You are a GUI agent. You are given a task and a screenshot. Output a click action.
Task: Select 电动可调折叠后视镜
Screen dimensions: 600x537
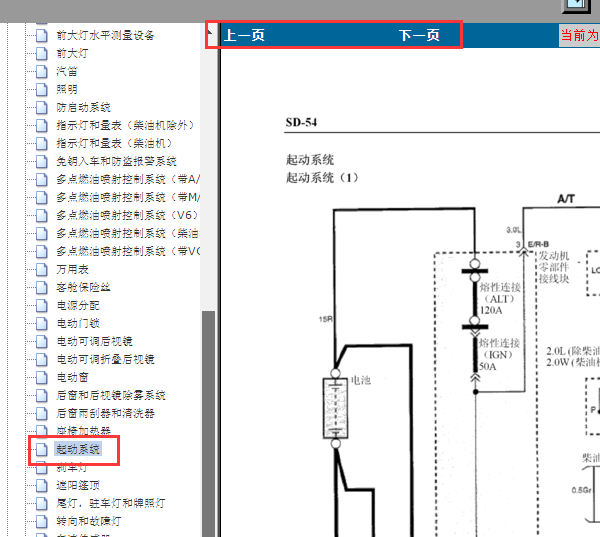pyautogui.click(x=106, y=359)
